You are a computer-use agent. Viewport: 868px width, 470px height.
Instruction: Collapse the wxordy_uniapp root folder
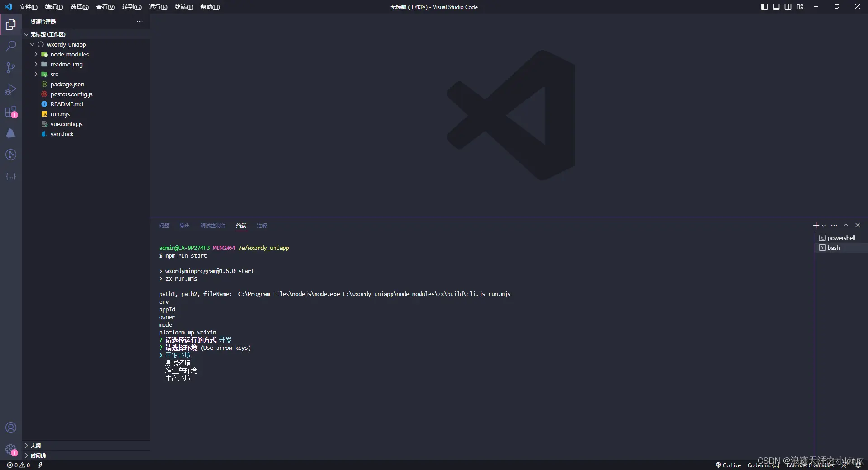[86, 44]
